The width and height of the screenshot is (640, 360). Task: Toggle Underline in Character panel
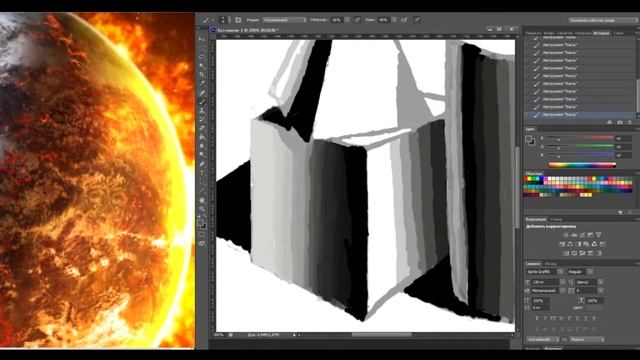[586, 318]
